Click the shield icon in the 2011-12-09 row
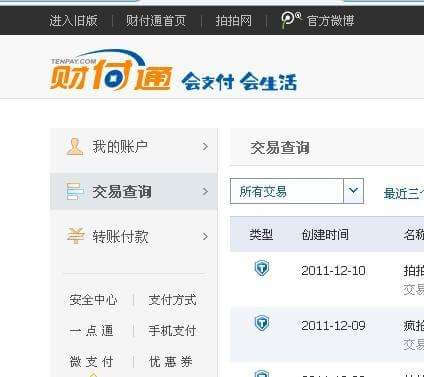Image resolution: width=424 pixels, height=377 pixels. tap(262, 323)
